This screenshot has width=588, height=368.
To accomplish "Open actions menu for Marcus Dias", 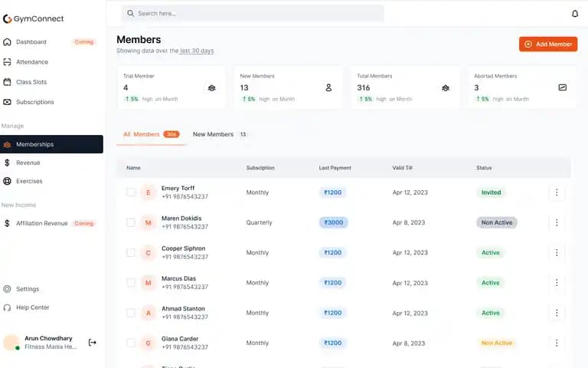I will [557, 282].
